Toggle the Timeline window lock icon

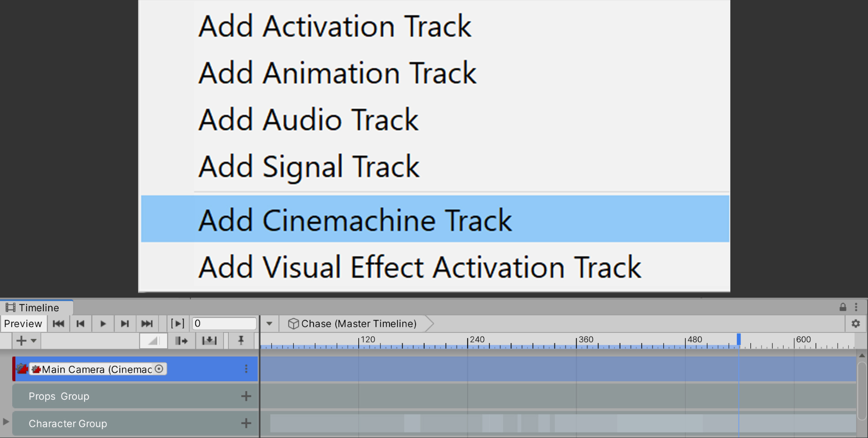(x=843, y=307)
